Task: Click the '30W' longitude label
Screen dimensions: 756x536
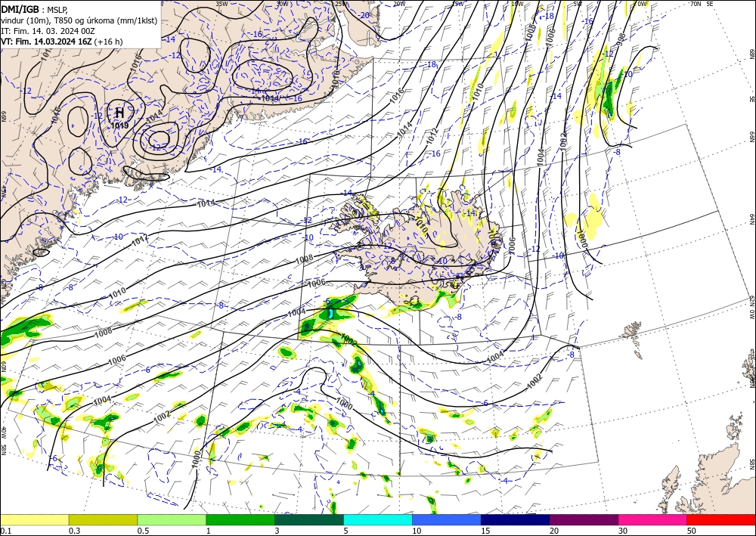Action: [x=282, y=3]
